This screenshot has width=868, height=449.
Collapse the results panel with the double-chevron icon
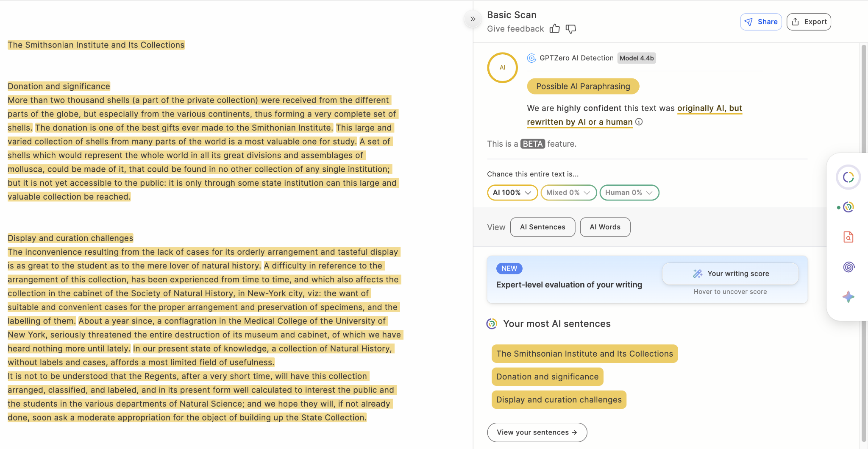point(473,19)
